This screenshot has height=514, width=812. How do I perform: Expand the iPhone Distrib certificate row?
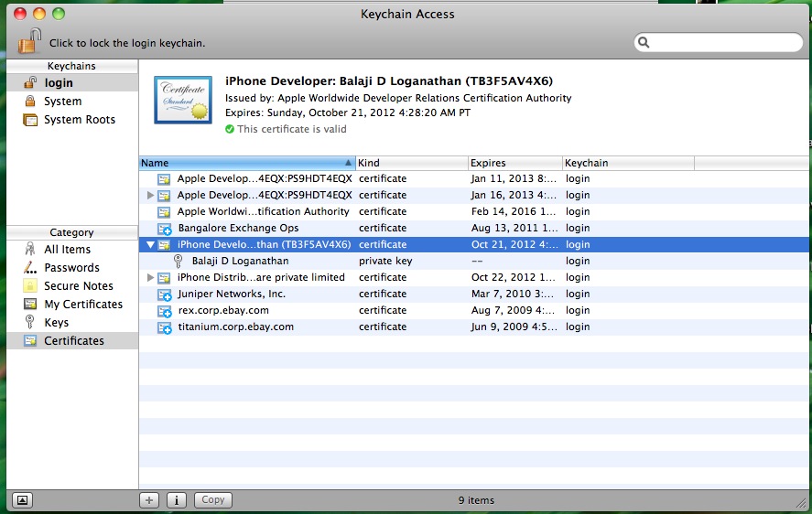click(150, 277)
